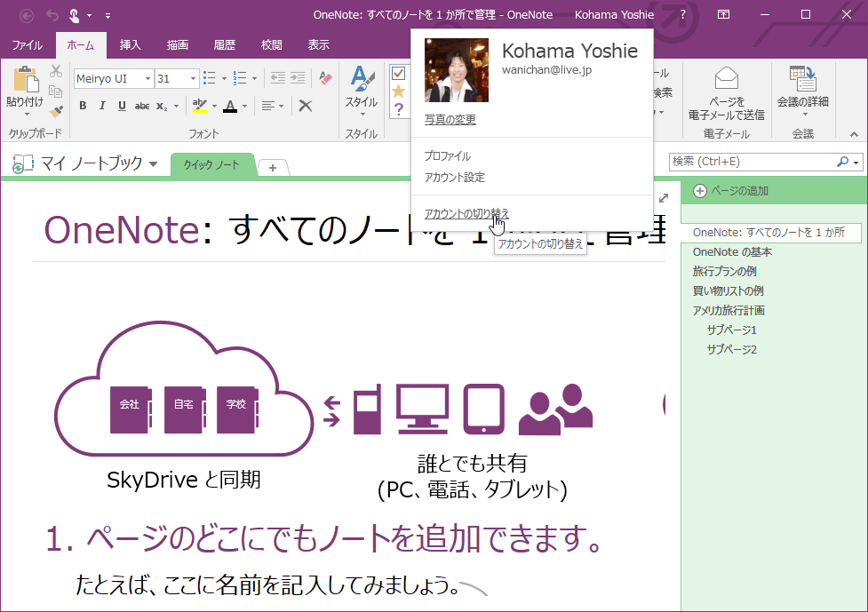Image resolution: width=868 pixels, height=612 pixels.
Task: Apply the star Important tag
Action: pos(398,91)
